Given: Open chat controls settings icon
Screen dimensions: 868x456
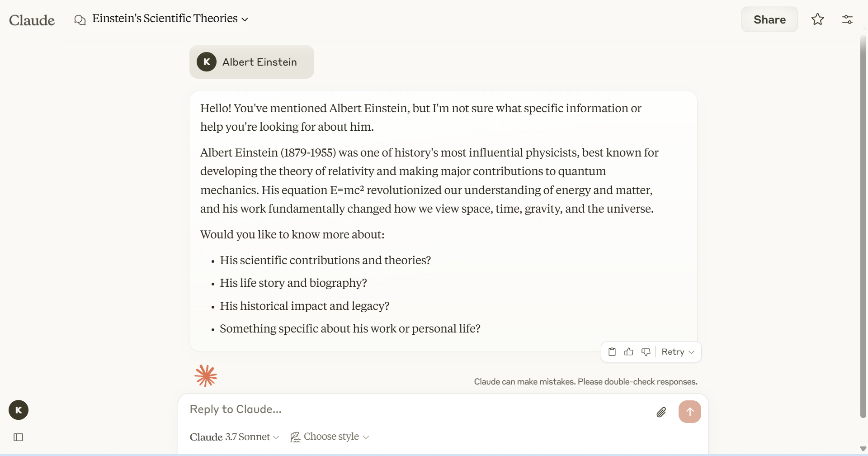Looking at the screenshot, I should point(847,19).
